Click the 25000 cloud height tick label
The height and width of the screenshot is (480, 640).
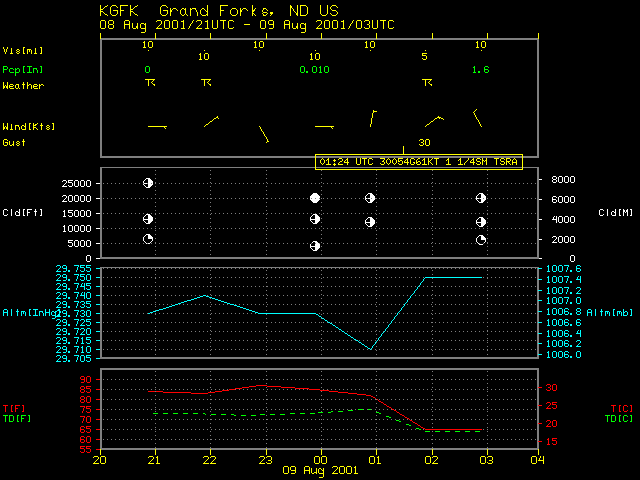pos(76,184)
